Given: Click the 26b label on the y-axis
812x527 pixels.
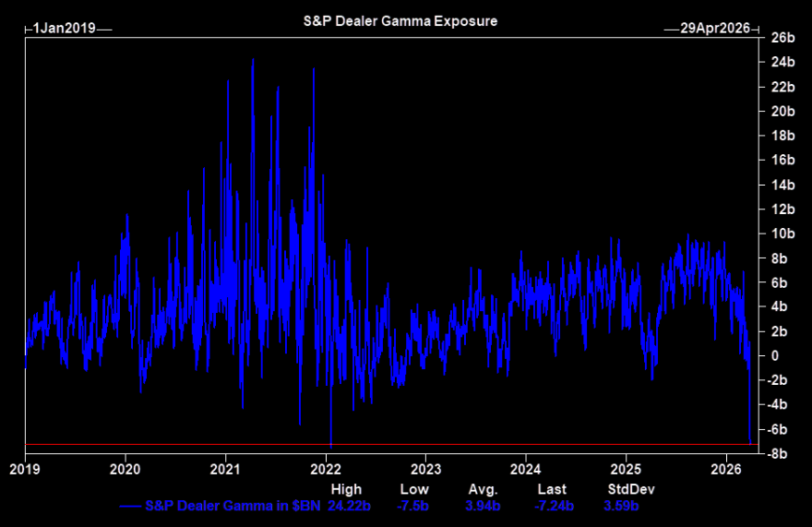Looking at the screenshot, I should point(783,38).
